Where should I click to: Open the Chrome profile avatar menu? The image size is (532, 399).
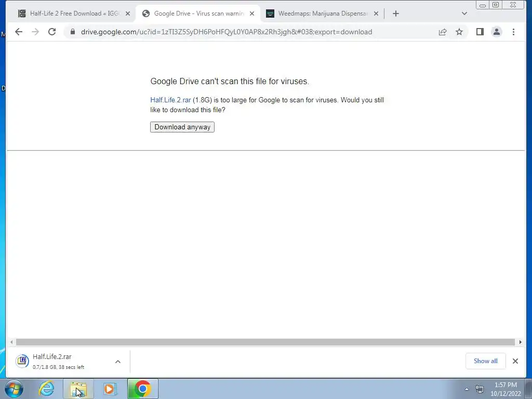[x=496, y=32]
